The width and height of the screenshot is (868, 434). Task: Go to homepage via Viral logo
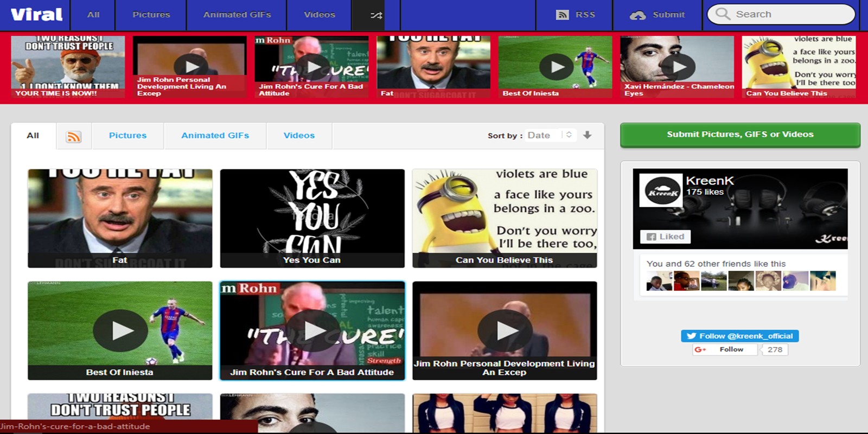tap(36, 15)
